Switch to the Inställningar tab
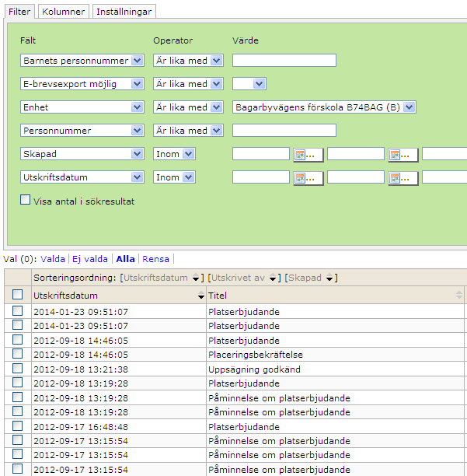This screenshot has width=467, height=476. [x=124, y=12]
